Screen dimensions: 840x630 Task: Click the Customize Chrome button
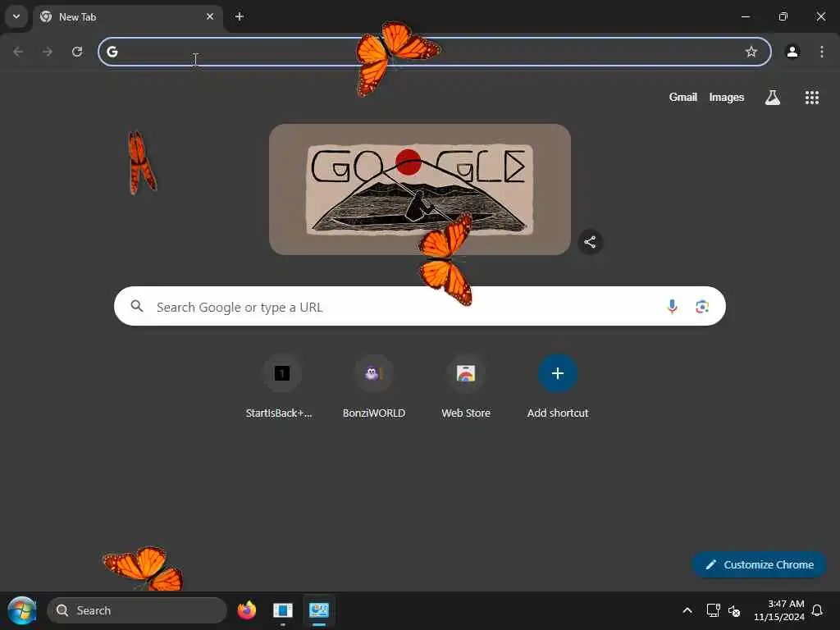click(759, 564)
